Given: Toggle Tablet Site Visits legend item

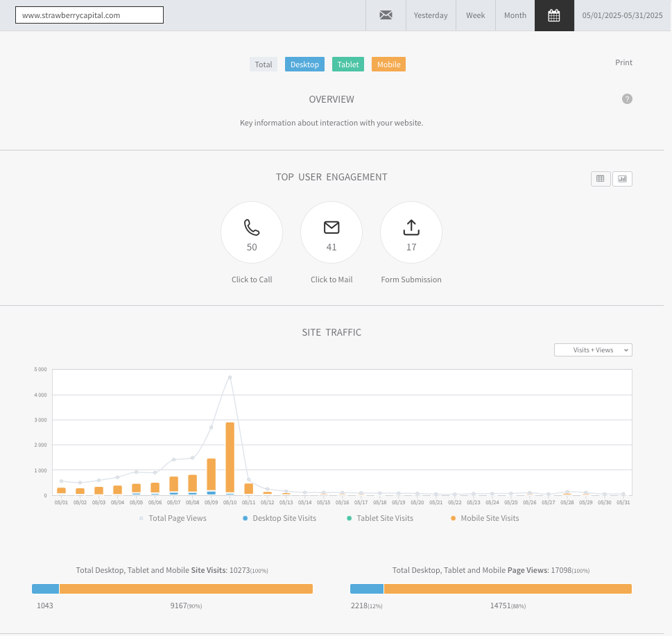Looking at the screenshot, I should tap(380, 518).
